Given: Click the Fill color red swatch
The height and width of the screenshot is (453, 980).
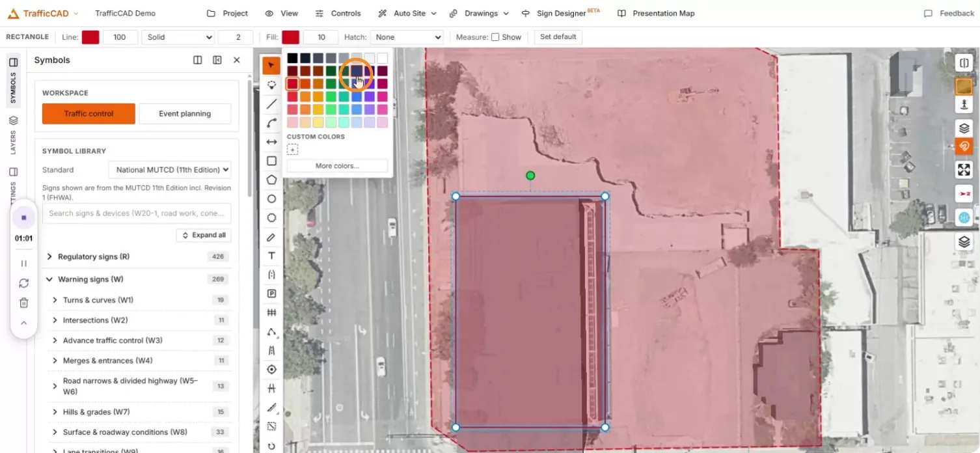Looking at the screenshot, I should coord(290,37).
